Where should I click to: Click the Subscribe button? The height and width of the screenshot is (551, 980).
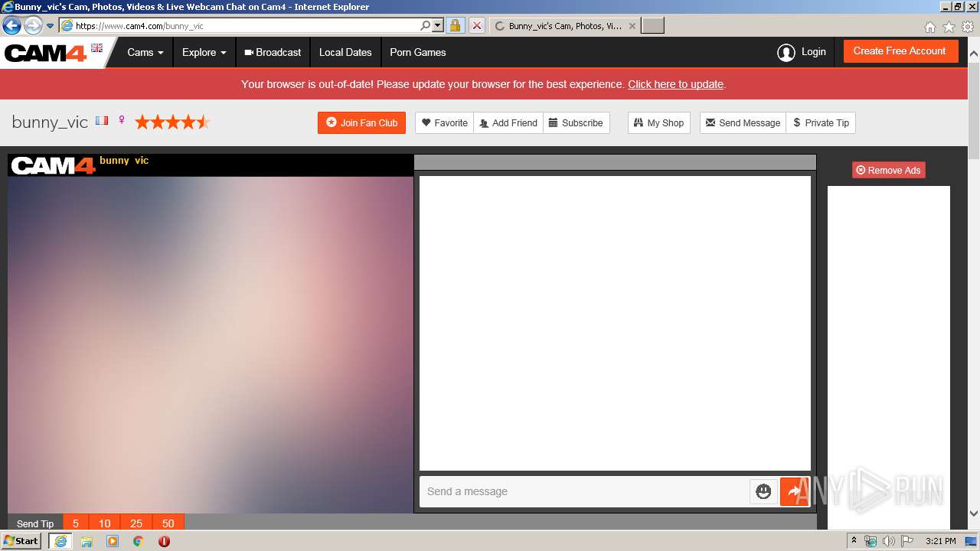coord(577,122)
